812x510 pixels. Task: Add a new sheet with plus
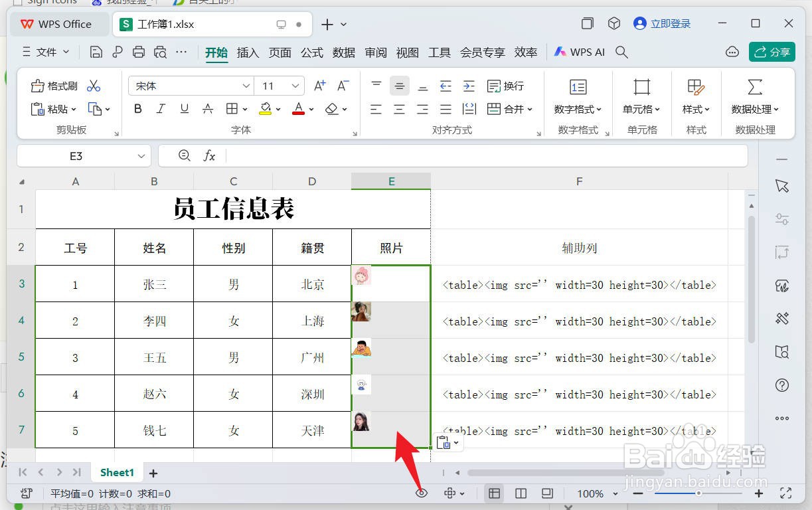(x=153, y=473)
